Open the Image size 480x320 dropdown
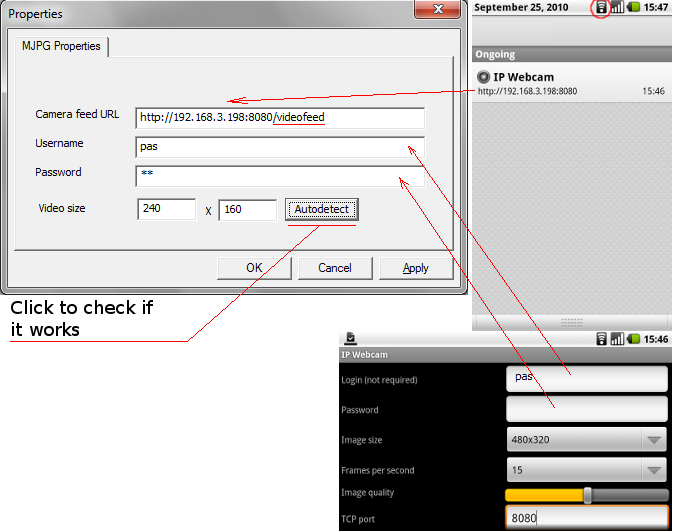 (x=586, y=440)
